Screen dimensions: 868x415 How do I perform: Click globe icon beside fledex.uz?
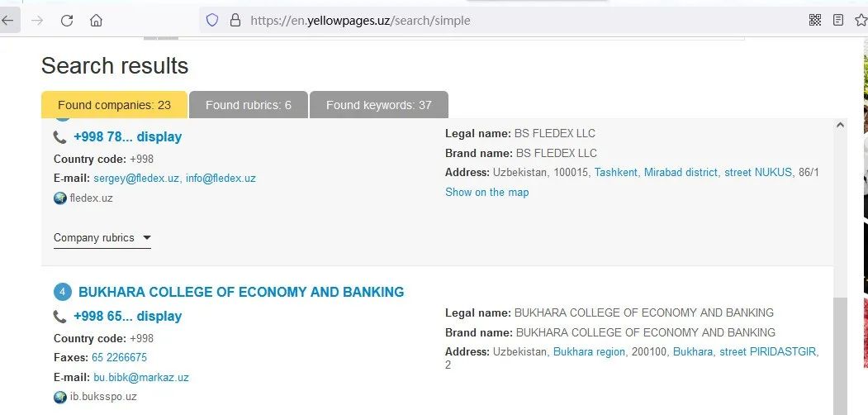59,198
